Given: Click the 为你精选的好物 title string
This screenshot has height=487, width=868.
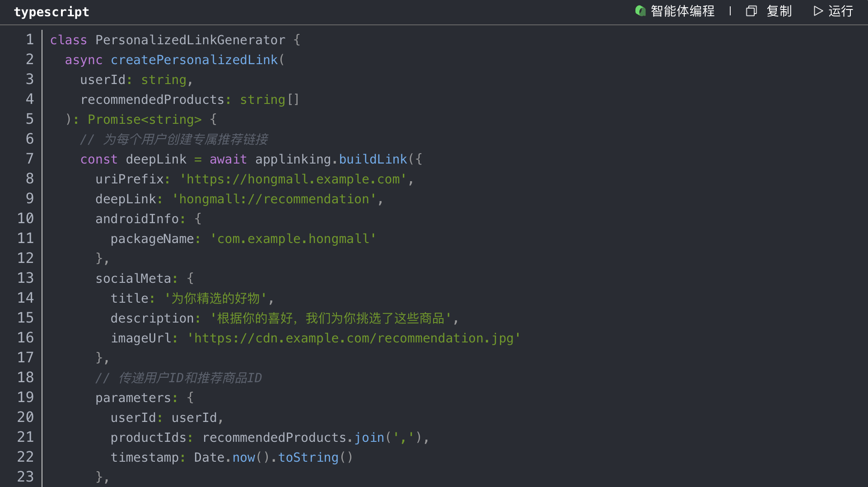Looking at the screenshot, I should tap(215, 298).
